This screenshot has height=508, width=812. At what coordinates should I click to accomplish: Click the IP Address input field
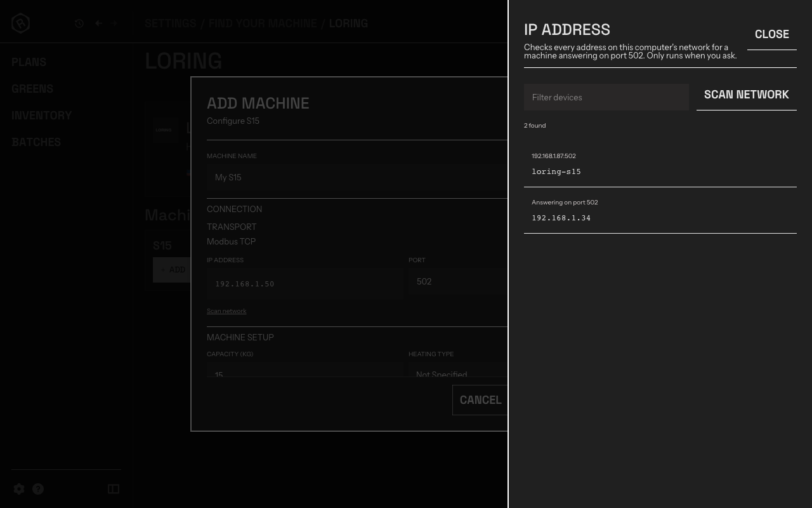pos(304,283)
